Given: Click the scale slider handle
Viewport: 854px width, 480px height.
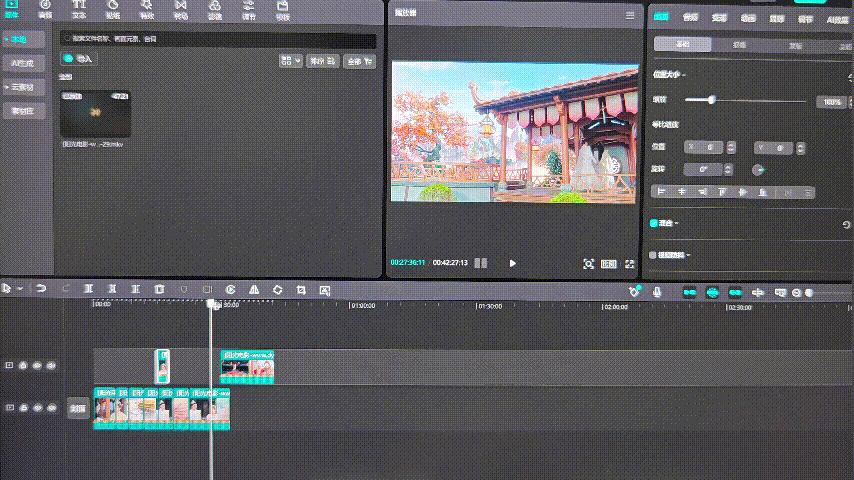Looking at the screenshot, I should 711,100.
